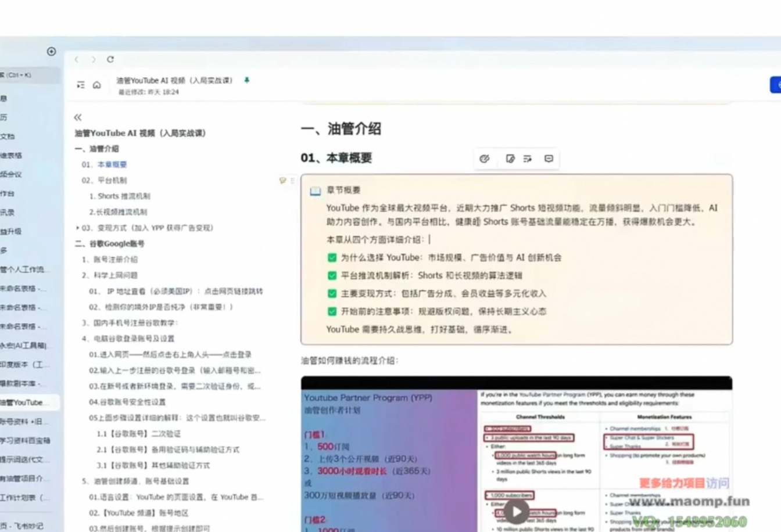
Task: Click the 章节概要 callout title
Action: (343, 190)
